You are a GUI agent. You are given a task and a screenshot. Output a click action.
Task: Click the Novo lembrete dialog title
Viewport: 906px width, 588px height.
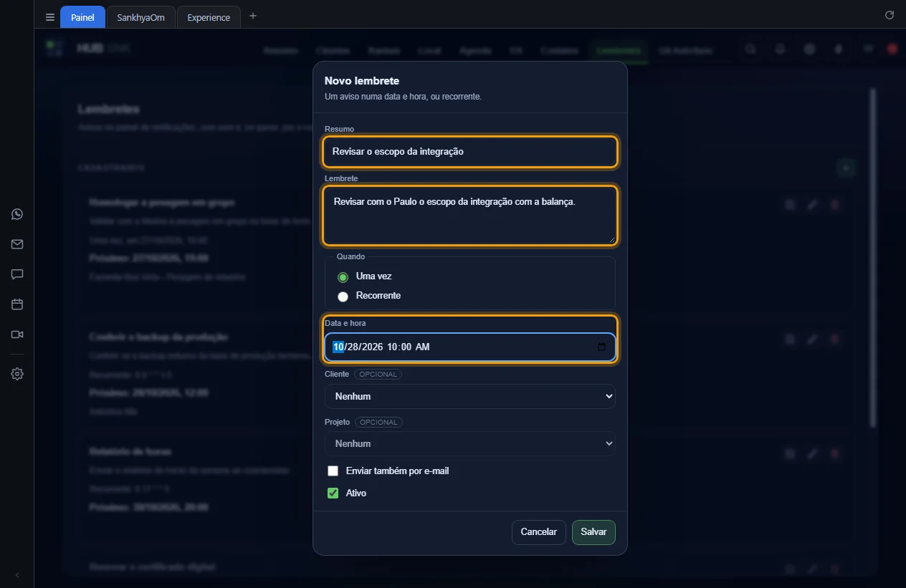coord(362,81)
